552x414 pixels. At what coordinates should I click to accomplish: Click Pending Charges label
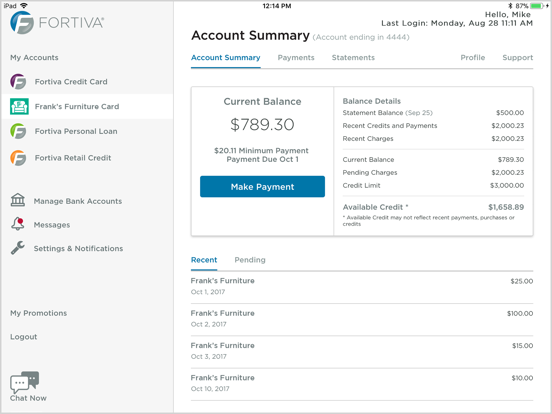point(370,172)
